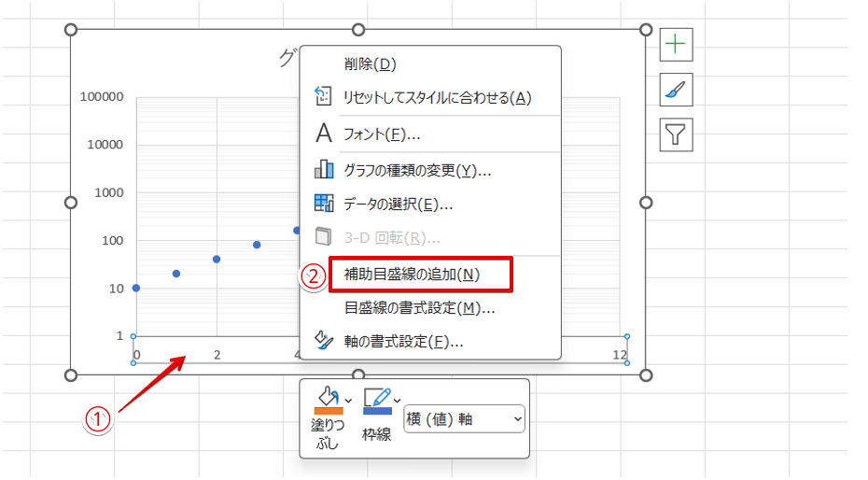Viewport: 868px width, 480px height.
Task: Click the orange fill color bar
Action: click(328, 410)
